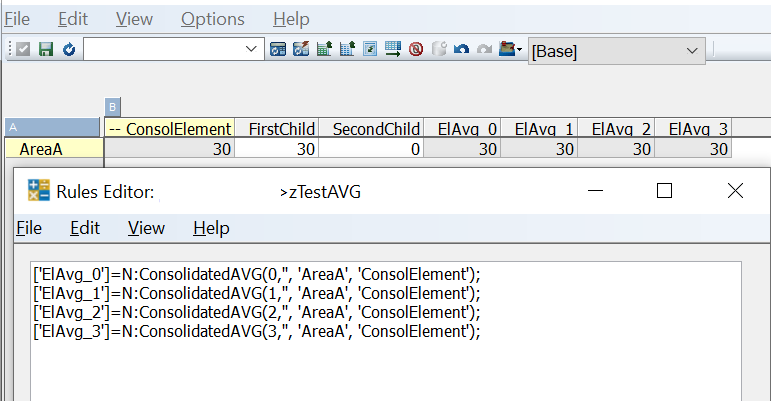Select the B column dimension tile

113,107
